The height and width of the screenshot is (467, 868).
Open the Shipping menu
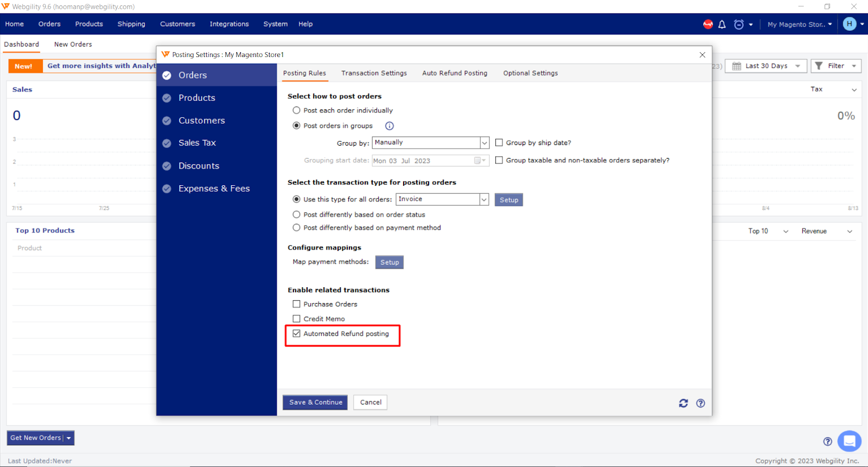(131, 24)
